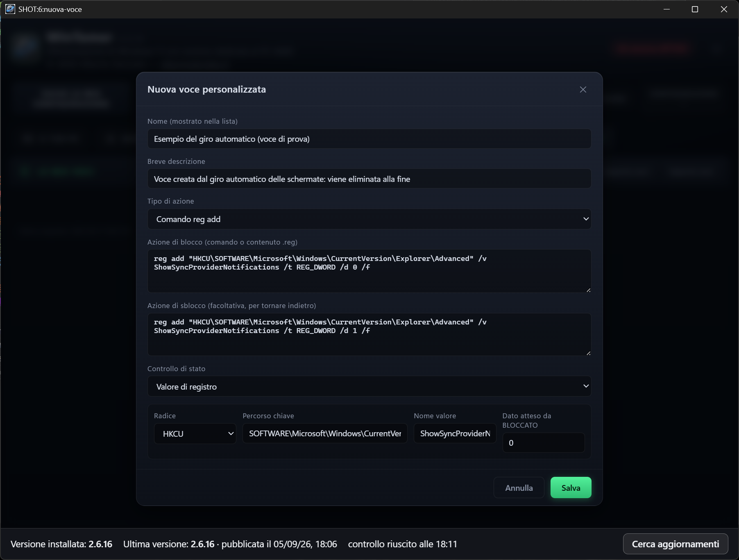Image resolution: width=739 pixels, height=560 pixels.
Task: Click the Breve descrizione input field
Action: click(369, 179)
